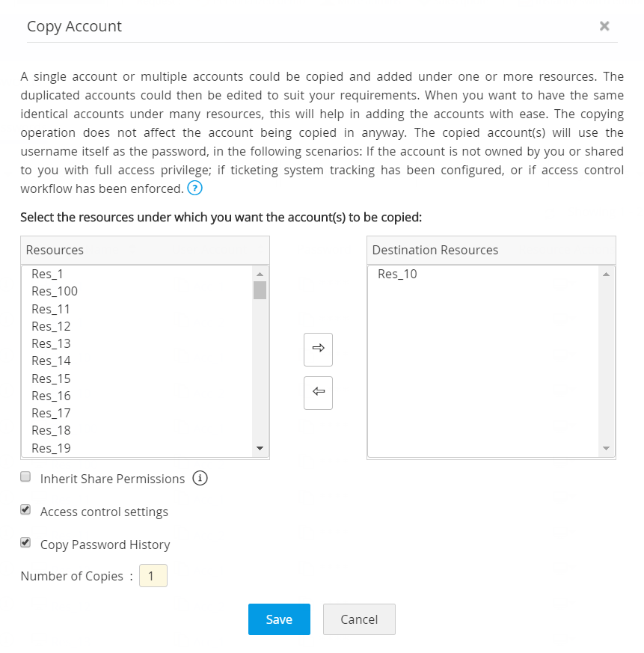Select Res_19 in Resources list
644x653 pixels.
(51, 448)
